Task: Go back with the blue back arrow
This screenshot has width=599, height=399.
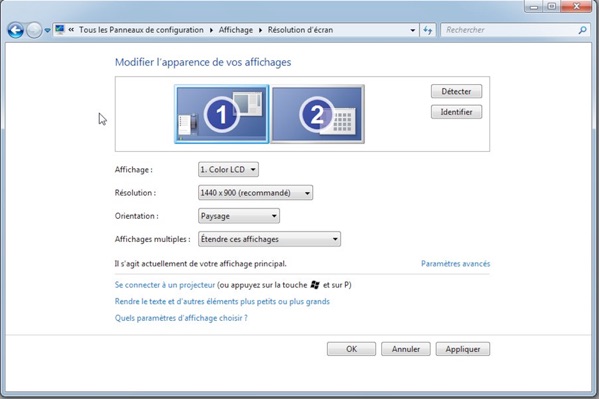Action: (16, 30)
